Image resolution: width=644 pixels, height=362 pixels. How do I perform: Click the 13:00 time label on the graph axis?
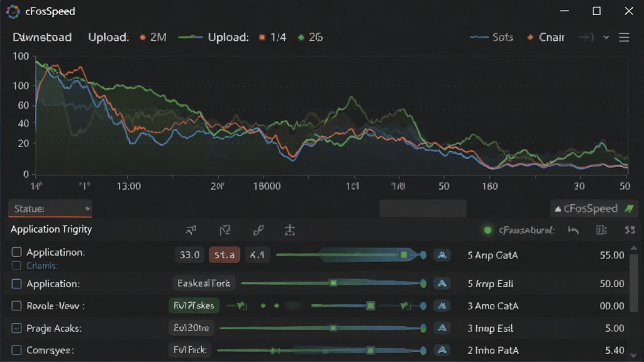click(x=128, y=186)
